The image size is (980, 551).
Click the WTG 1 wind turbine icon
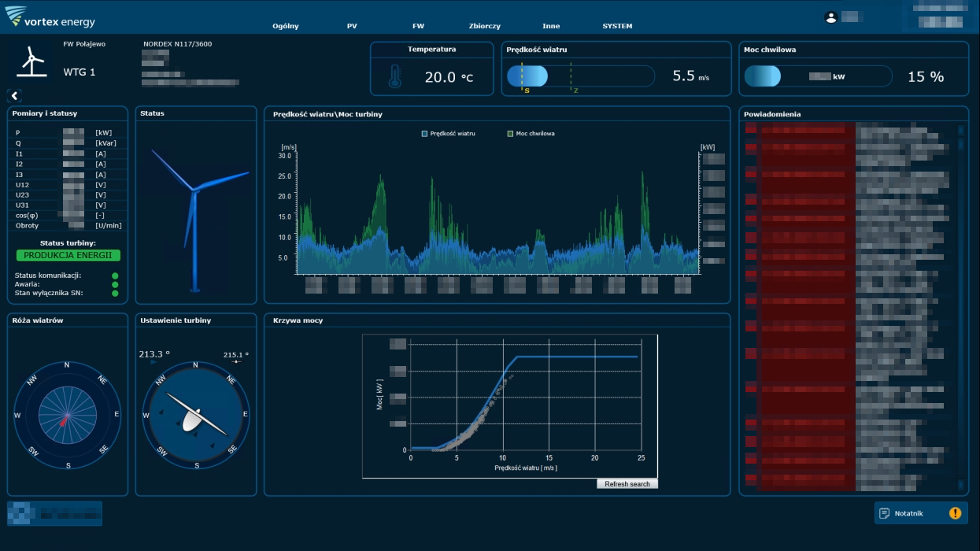(x=31, y=61)
